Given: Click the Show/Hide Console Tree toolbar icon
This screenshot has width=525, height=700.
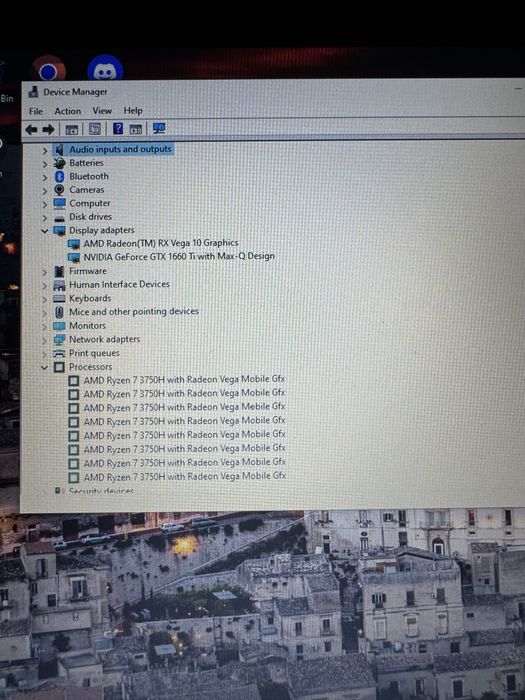Looking at the screenshot, I should [71, 129].
